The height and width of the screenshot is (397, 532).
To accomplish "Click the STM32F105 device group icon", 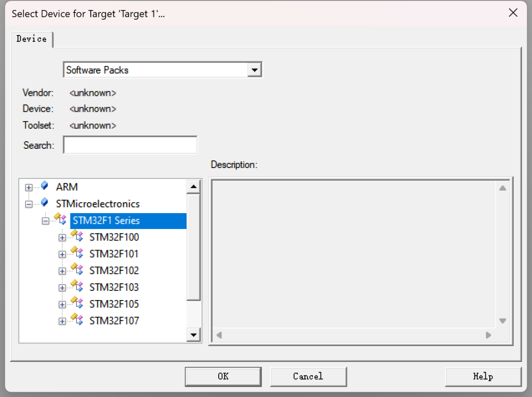I will (77, 302).
